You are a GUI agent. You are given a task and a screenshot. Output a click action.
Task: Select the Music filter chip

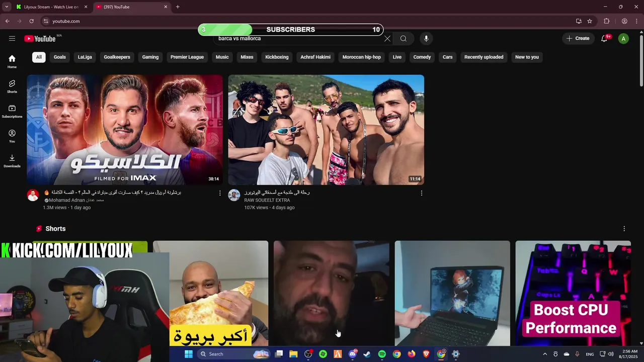tap(222, 57)
